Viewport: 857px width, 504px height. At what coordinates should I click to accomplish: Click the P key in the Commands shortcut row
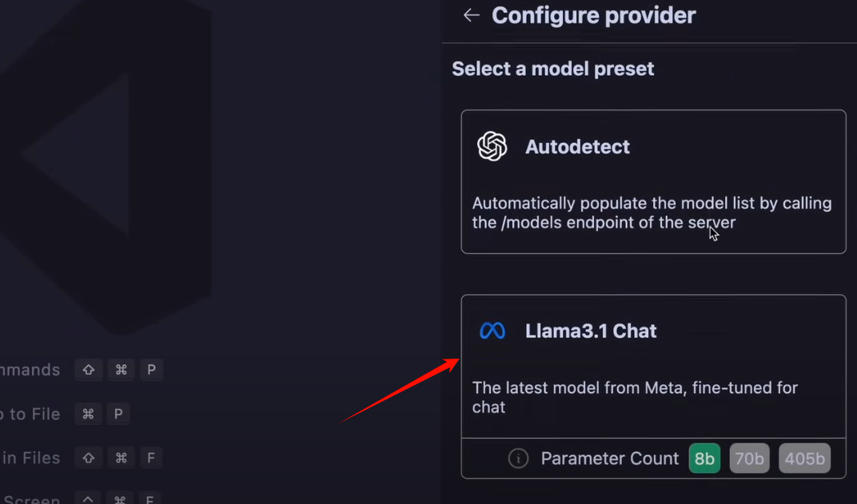[151, 370]
